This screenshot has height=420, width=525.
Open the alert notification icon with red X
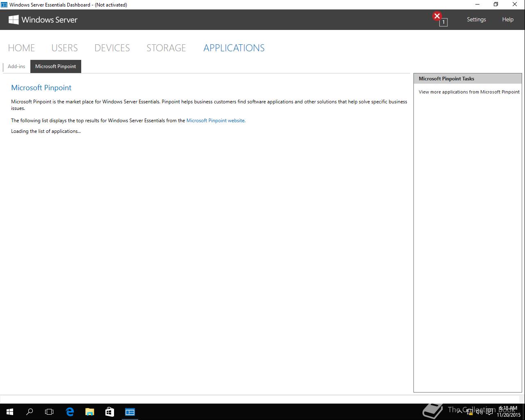[440, 19]
